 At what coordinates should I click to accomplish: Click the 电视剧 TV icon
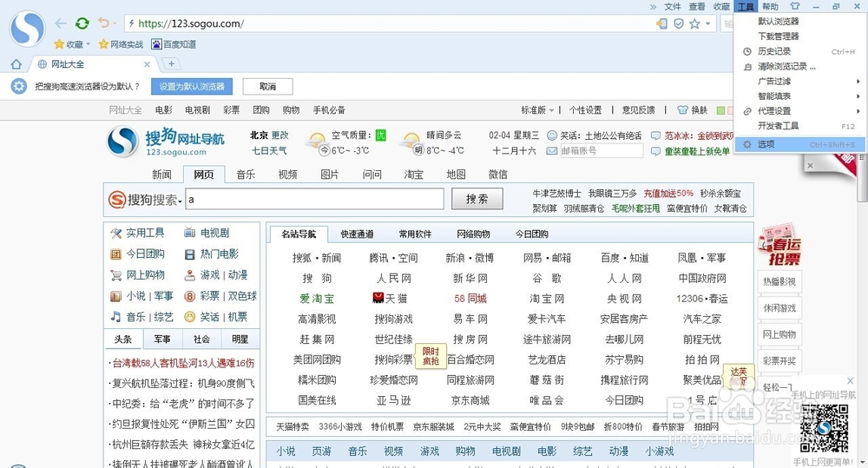(x=190, y=233)
